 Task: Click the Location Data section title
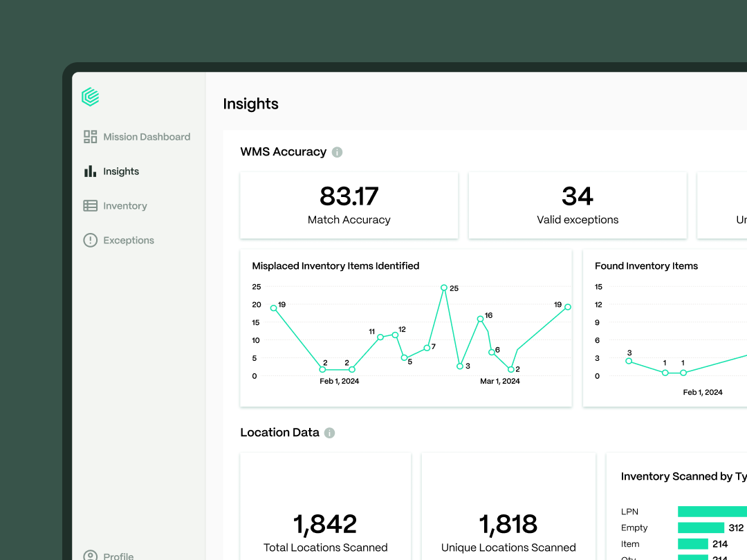click(279, 432)
